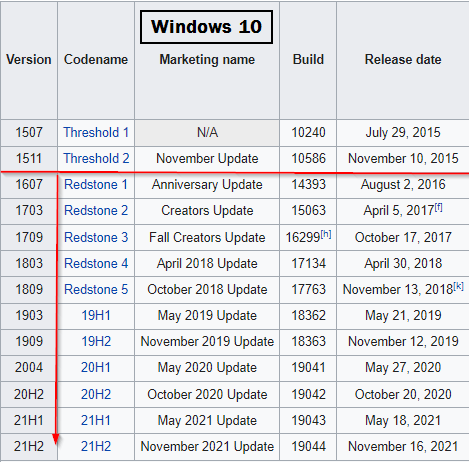Open the Threshold 2 codename link
469x462 pixels.
(x=96, y=158)
